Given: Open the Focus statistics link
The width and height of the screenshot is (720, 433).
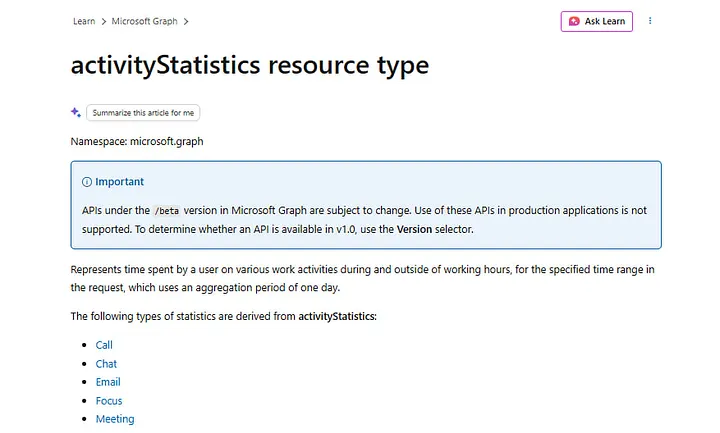Looking at the screenshot, I should (x=109, y=401).
